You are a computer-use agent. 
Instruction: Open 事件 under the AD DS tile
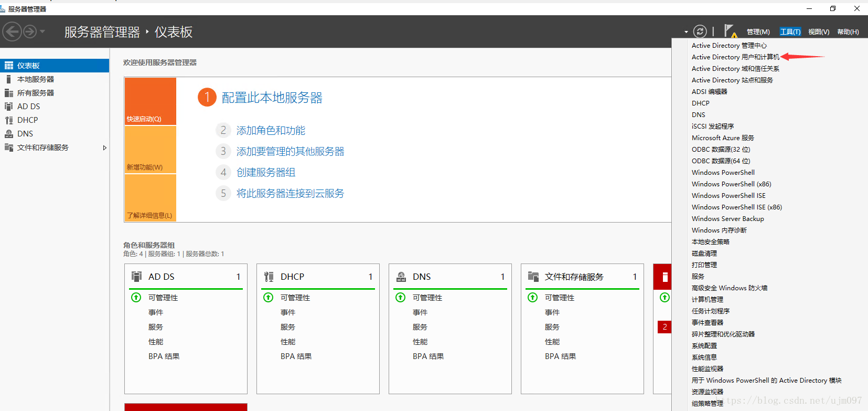coord(156,312)
